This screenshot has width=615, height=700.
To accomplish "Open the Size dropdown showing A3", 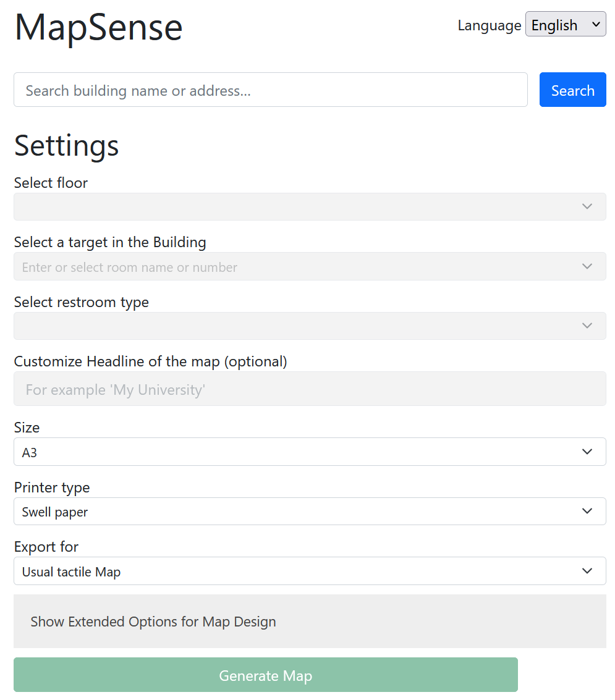I will [310, 452].
